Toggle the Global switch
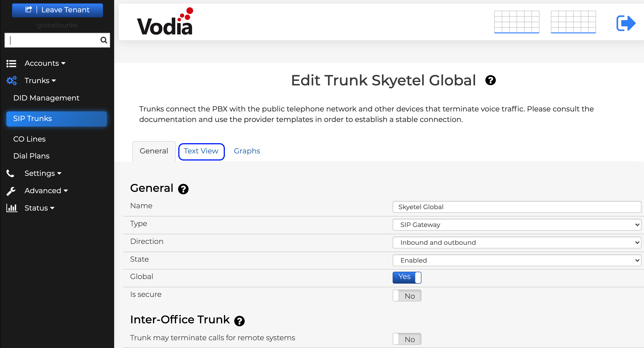The width and height of the screenshot is (644, 348). pyautogui.click(x=407, y=277)
